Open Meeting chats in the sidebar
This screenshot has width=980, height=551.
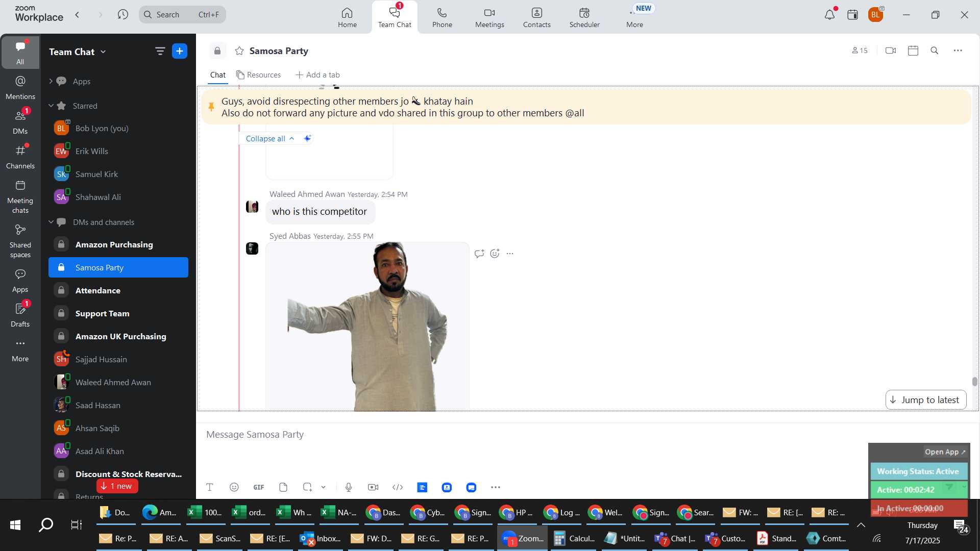point(20,197)
